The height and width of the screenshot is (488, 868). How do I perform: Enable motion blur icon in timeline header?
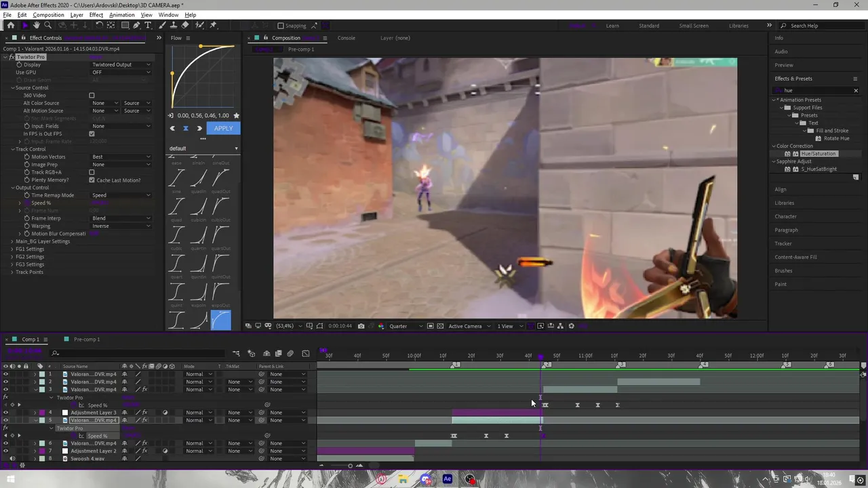point(290,353)
